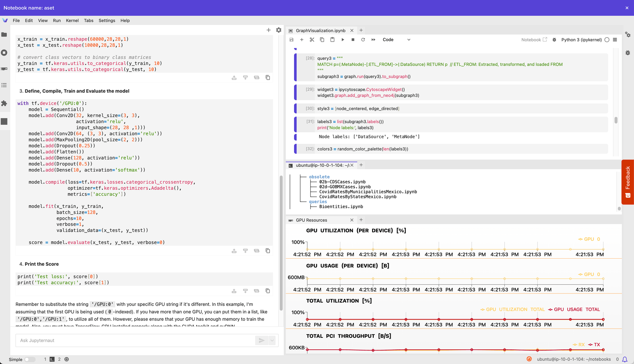Open the running kernels sidebar icon
This screenshot has height=364, width=634.
4,53
